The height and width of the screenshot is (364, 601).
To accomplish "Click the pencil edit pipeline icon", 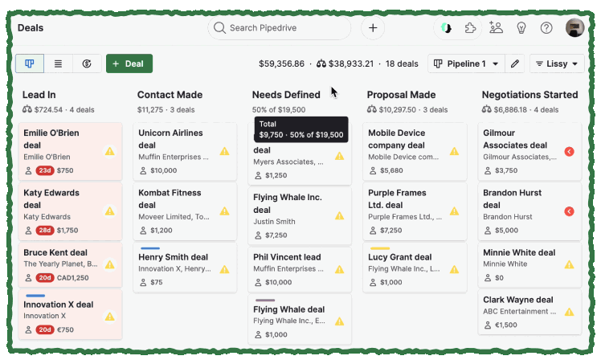I will [x=516, y=63].
